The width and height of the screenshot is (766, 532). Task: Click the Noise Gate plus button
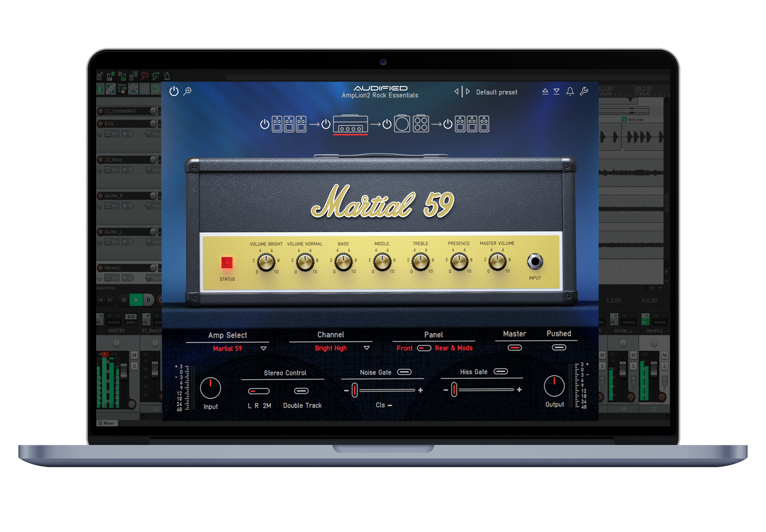[x=421, y=390]
